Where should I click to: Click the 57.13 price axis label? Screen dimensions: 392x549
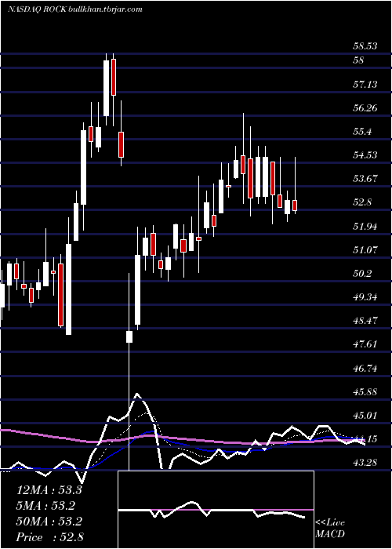(x=365, y=84)
